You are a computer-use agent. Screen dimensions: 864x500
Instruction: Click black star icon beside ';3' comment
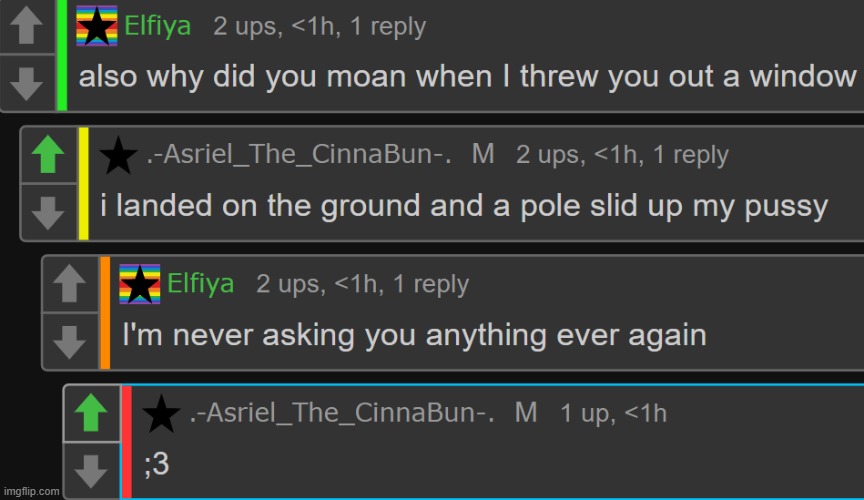[x=161, y=413]
